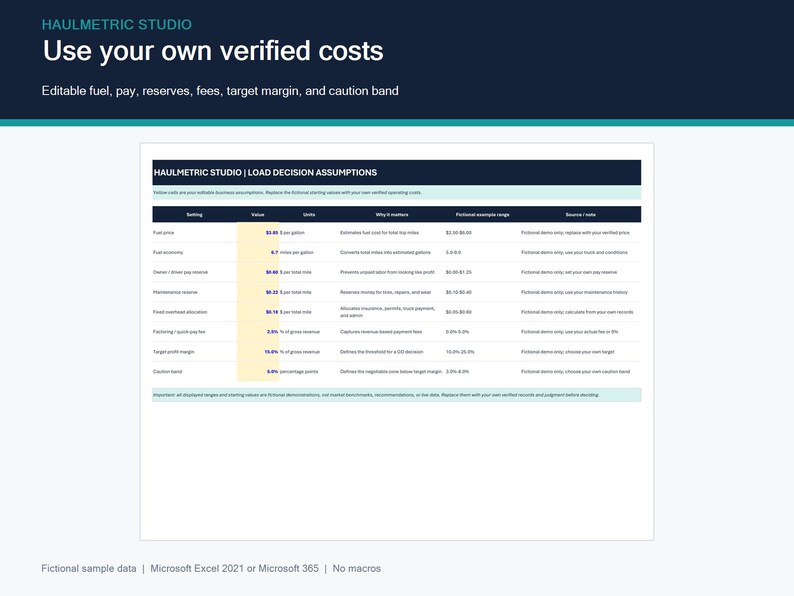Click the 'No macros' footer text
Viewport: 794px width, 596px height.
[356, 569]
